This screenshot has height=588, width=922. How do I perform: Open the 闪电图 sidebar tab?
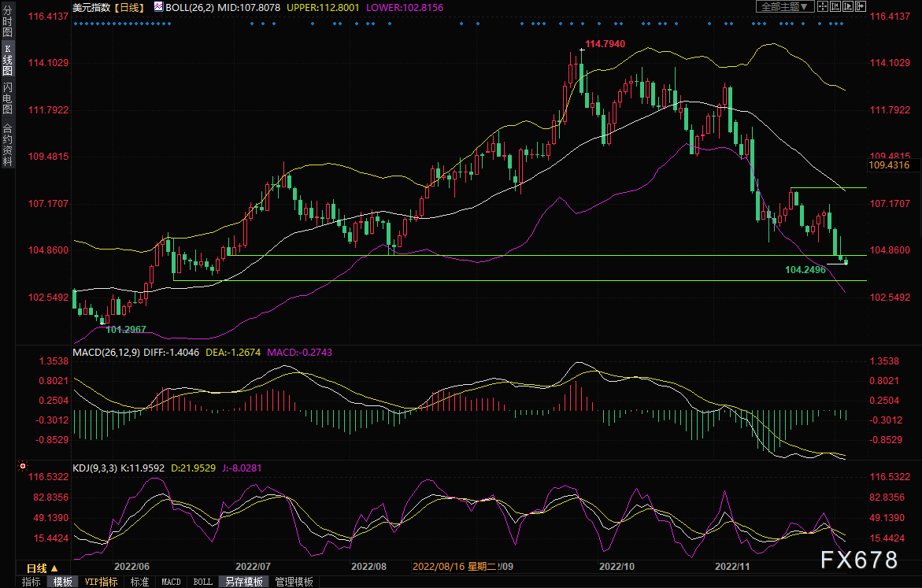coord(7,98)
